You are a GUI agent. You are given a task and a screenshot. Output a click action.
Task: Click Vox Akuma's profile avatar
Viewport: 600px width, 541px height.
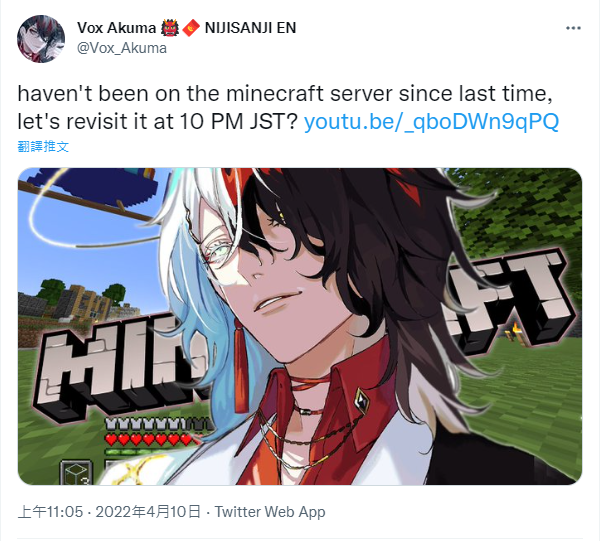(41, 39)
